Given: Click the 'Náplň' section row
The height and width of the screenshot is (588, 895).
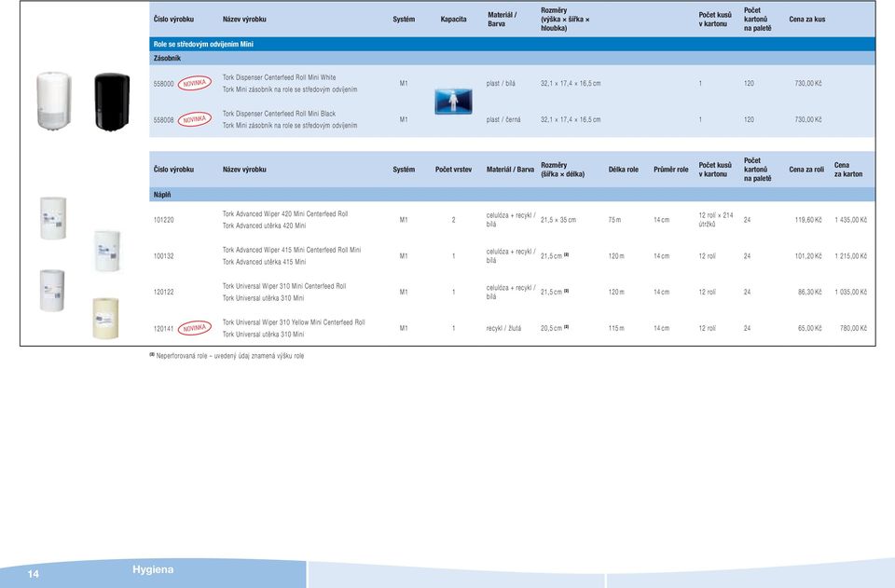Looking at the screenshot, I should click(512, 195).
